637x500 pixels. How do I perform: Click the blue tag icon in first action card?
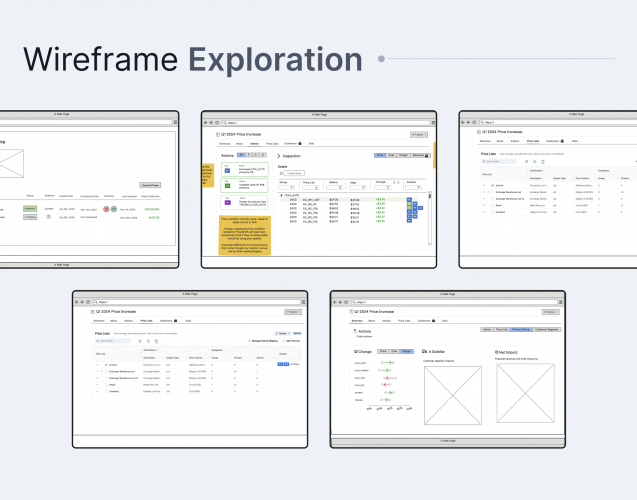point(227,171)
